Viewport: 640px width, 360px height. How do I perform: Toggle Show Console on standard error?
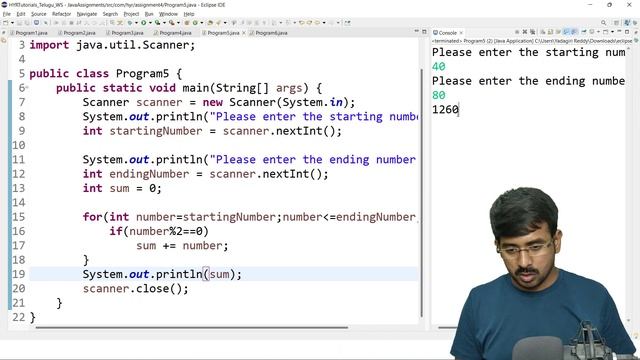click(x=575, y=32)
